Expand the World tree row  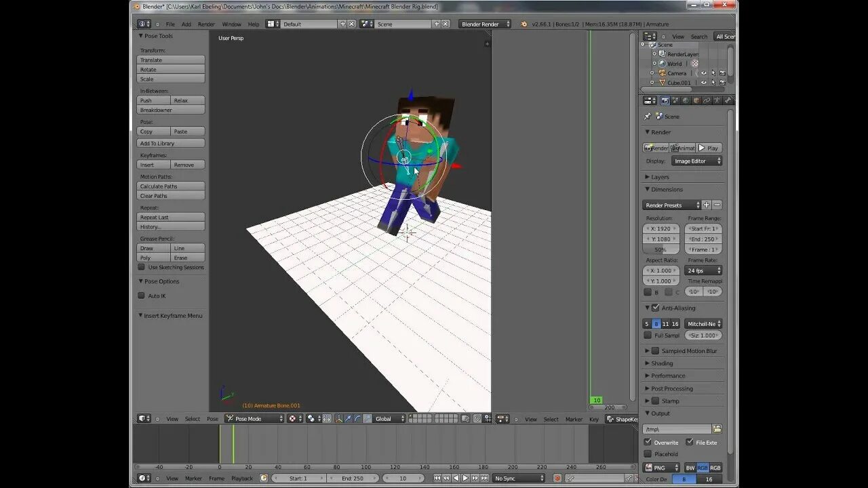[x=654, y=64]
